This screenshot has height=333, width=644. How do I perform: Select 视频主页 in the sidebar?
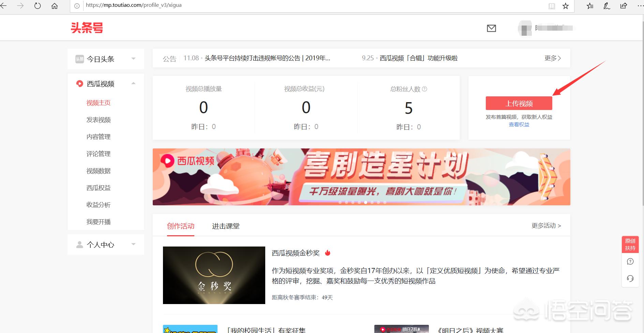[99, 103]
